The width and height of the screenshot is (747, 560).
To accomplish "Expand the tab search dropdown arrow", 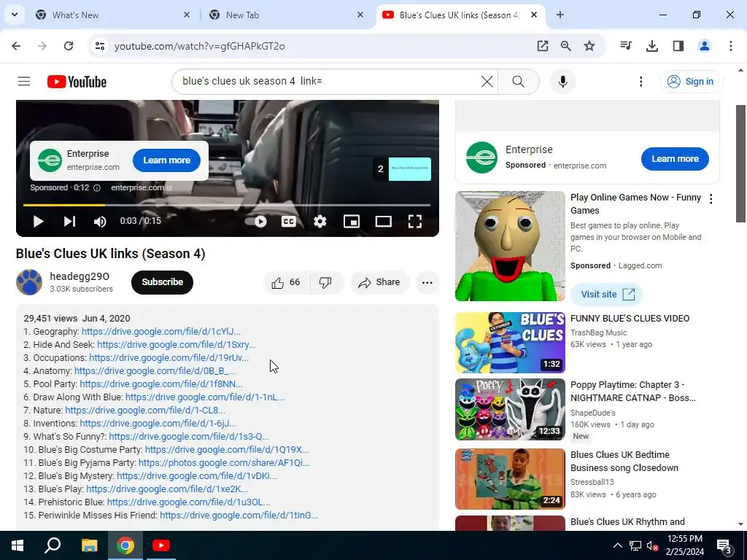I will [15, 15].
